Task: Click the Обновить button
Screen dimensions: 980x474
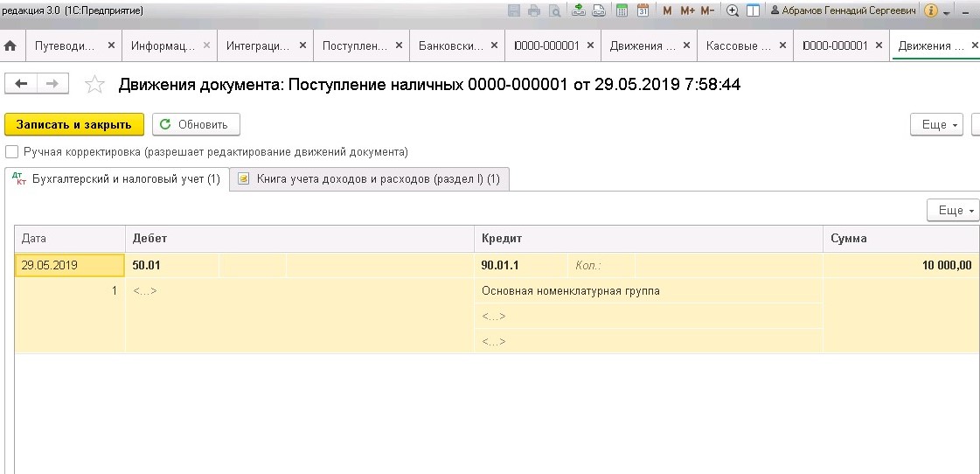Action: (x=196, y=124)
